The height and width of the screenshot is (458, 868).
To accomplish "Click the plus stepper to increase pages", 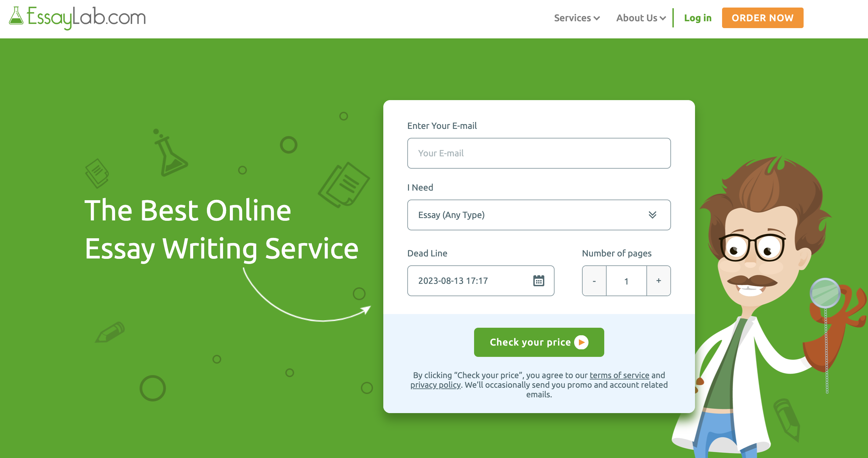I will [658, 281].
